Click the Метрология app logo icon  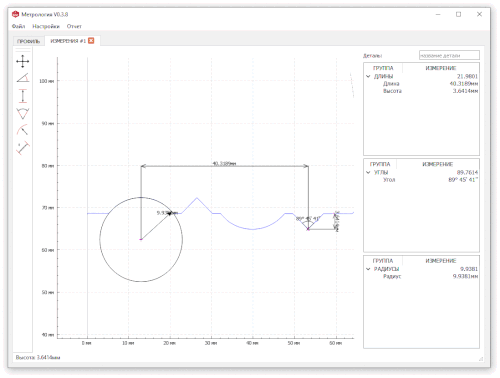pyautogui.click(x=15, y=14)
